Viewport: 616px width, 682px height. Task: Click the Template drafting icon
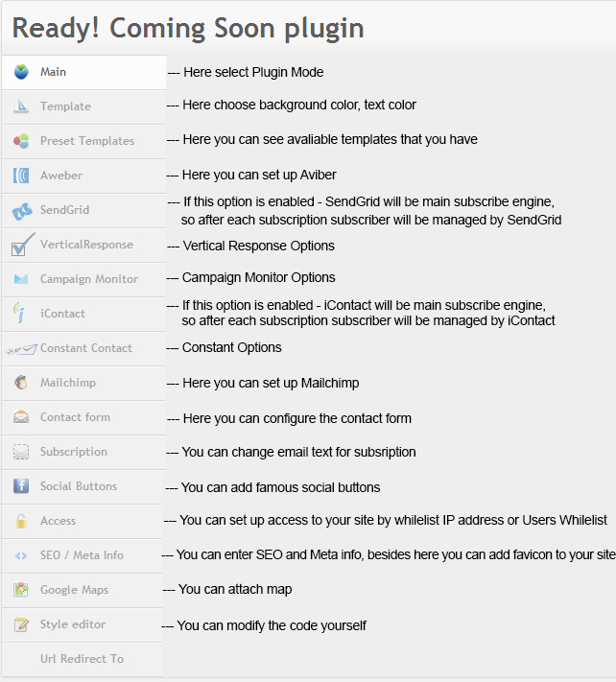tap(21, 106)
